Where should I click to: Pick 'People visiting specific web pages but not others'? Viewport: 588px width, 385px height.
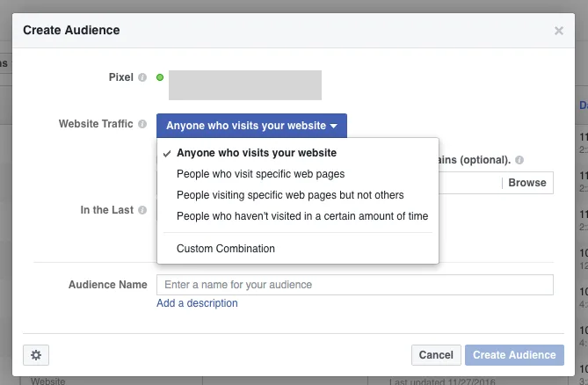coord(290,195)
